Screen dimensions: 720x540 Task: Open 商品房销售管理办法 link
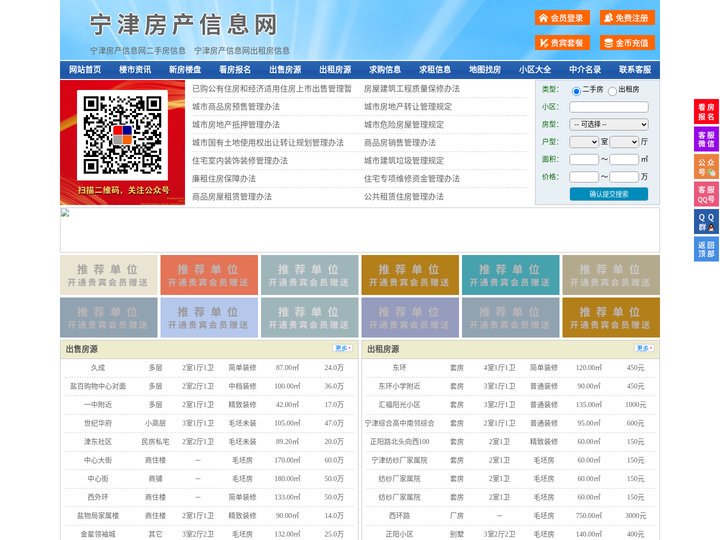click(400, 142)
